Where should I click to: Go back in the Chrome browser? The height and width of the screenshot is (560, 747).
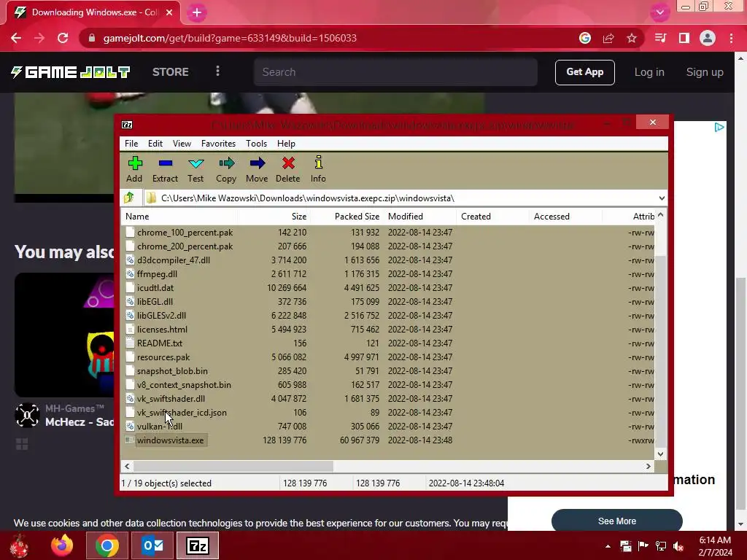tap(16, 38)
